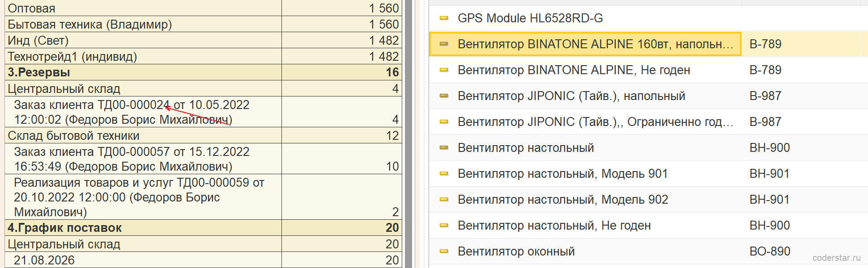Viewport: 868px width, 268px height.
Task: Click icon beside plain Вентилятор настольный row
Action: (444, 148)
